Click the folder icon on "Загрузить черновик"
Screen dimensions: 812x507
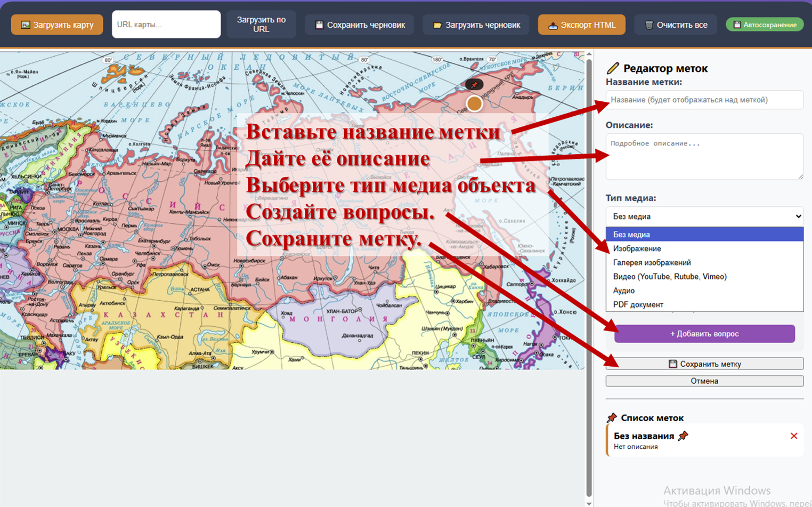coord(437,25)
